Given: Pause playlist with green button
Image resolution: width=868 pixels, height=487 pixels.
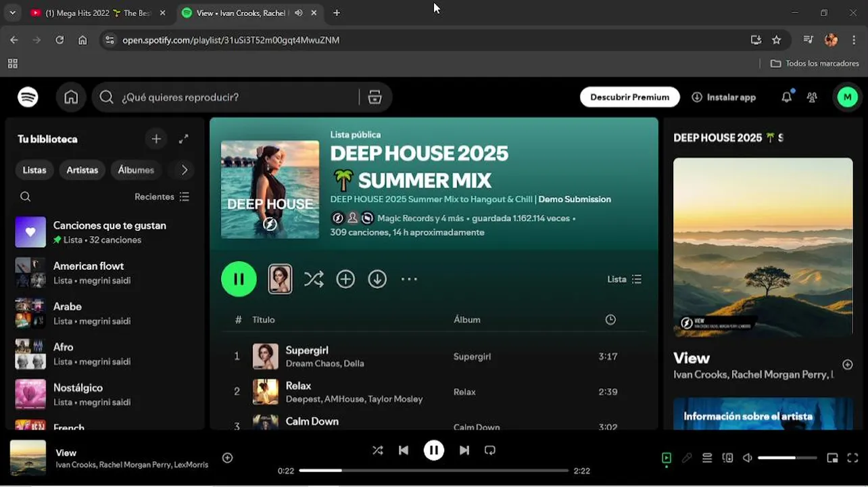Looking at the screenshot, I should pyautogui.click(x=239, y=279).
